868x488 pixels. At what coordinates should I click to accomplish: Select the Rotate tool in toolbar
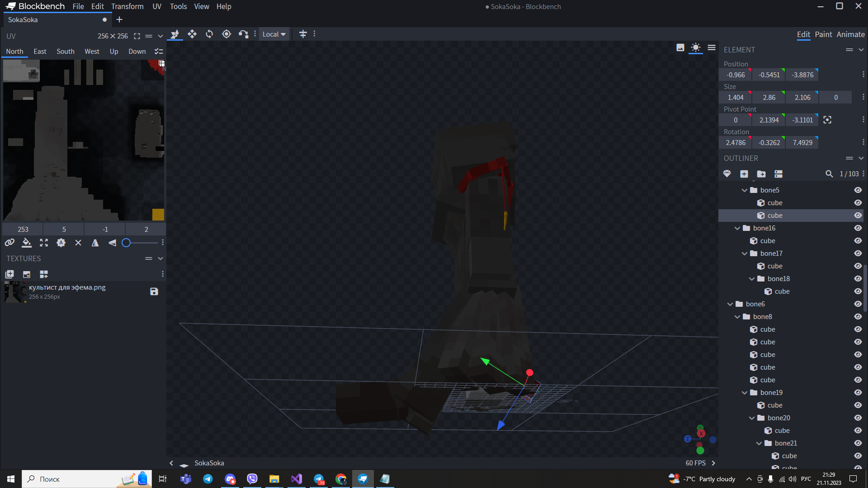click(209, 34)
